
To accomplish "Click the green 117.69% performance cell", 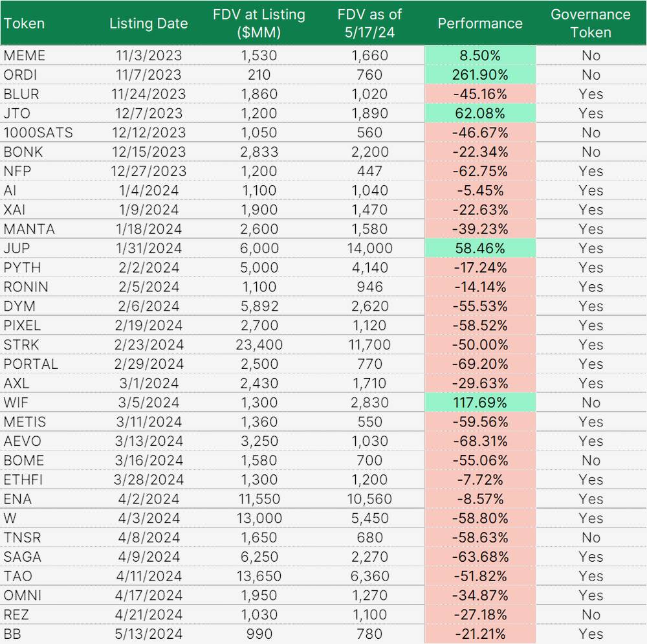I will point(479,403).
